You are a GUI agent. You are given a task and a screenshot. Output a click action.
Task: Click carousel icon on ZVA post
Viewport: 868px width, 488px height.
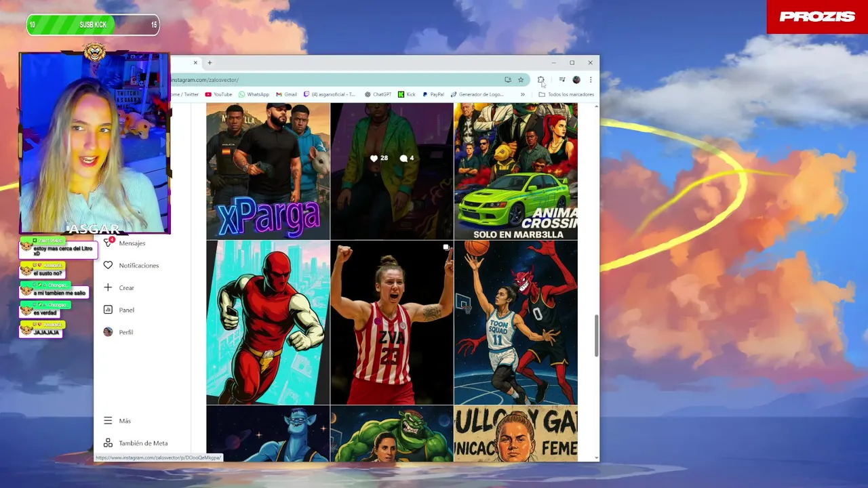446,248
